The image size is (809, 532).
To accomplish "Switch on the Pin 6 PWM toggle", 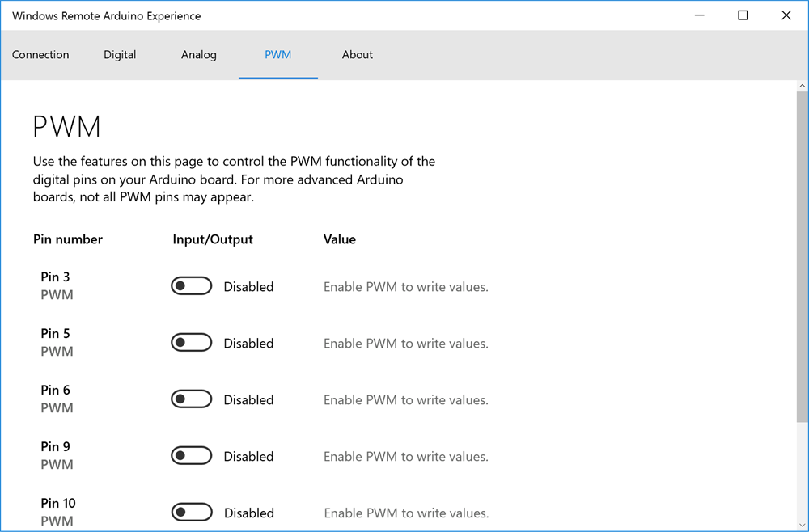I will point(191,399).
